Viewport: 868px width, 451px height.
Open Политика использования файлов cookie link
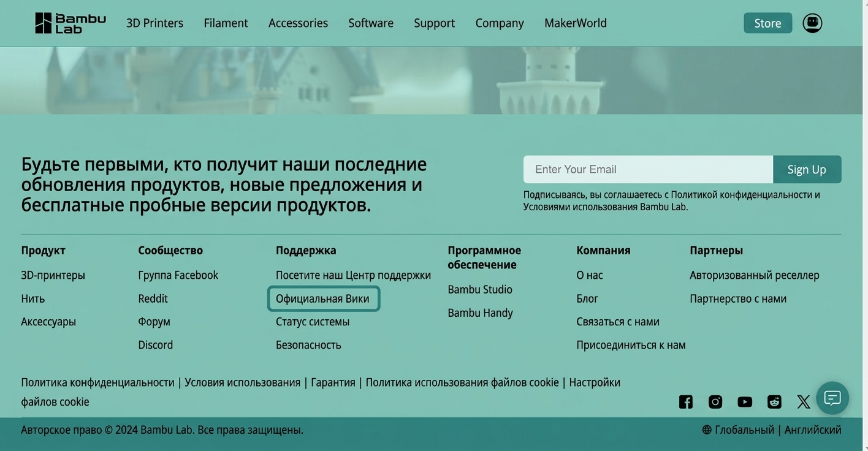click(462, 382)
